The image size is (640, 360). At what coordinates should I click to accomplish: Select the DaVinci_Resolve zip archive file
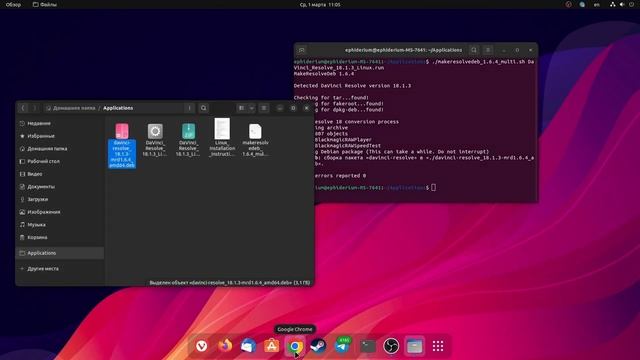[x=188, y=140]
